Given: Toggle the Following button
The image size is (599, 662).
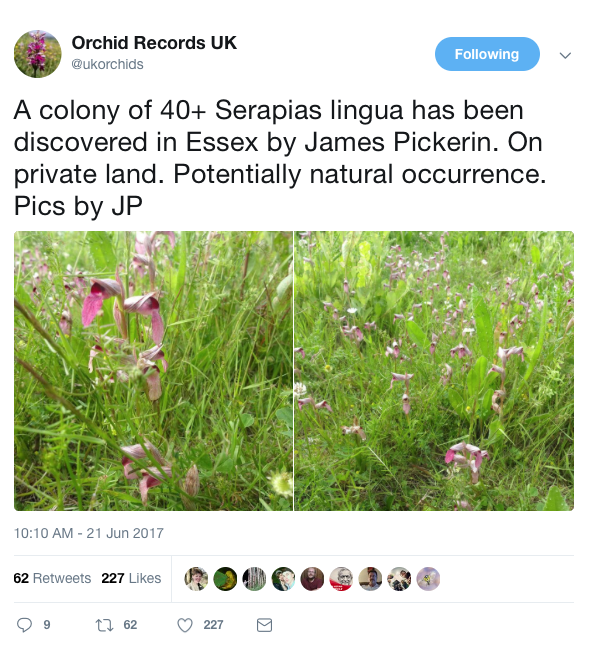Looking at the screenshot, I should pyautogui.click(x=487, y=54).
